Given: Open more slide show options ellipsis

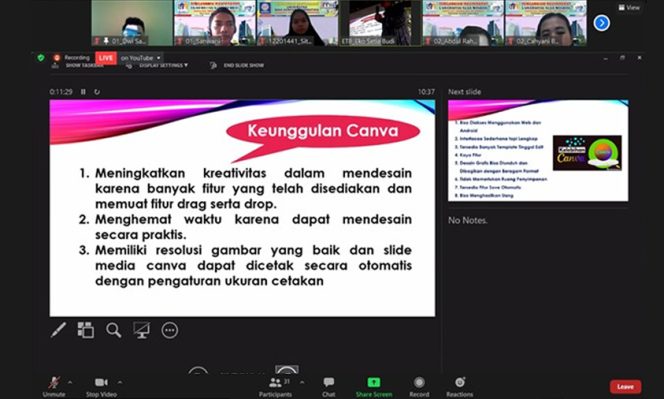Looking at the screenshot, I should coord(170,330).
